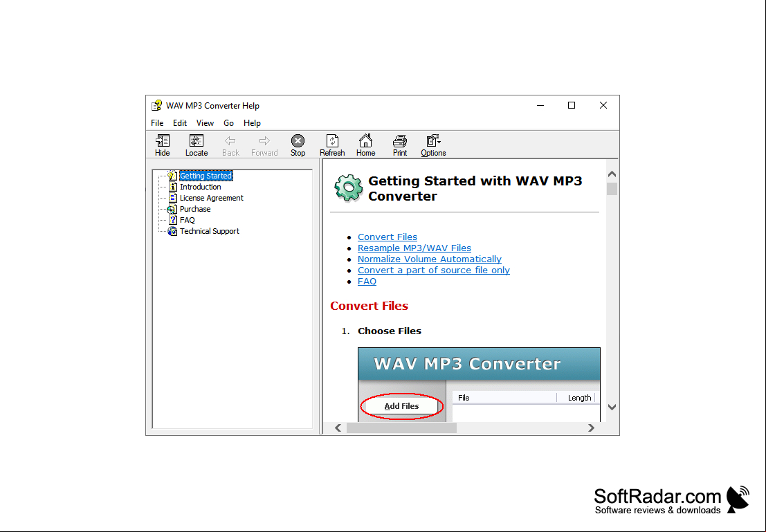This screenshot has height=532, width=766.
Task: Click the globe icon beside Purchase
Action: click(172, 209)
